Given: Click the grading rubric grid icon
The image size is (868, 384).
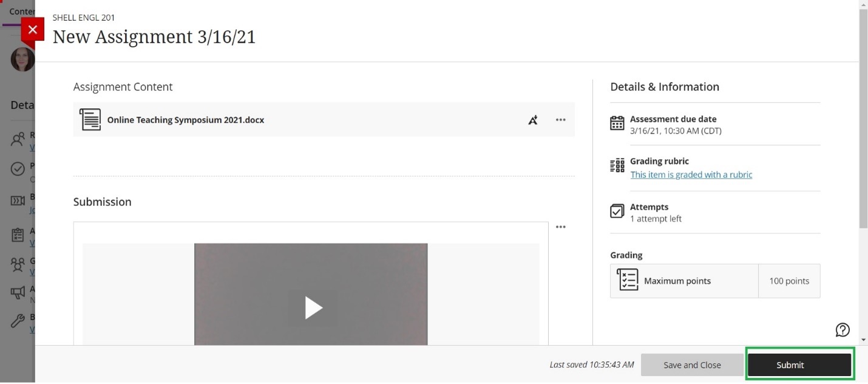Looking at the screenshot, I should click(x=617, y=165).
